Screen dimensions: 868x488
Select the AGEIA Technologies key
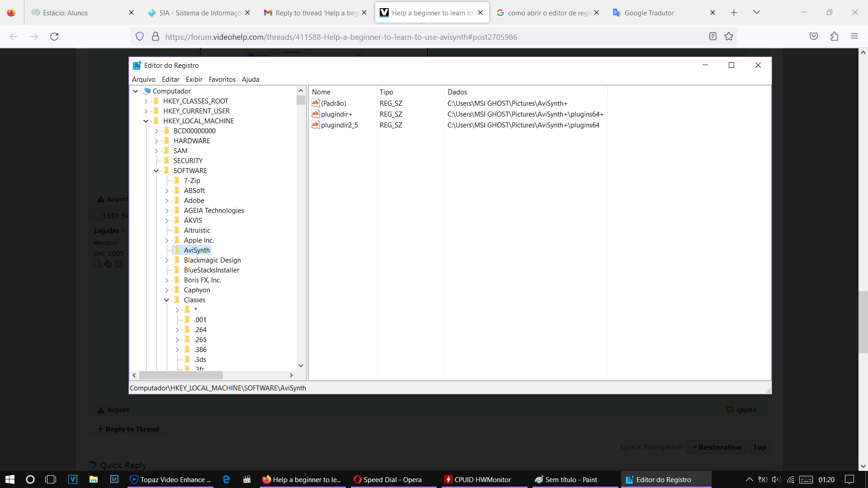(214, 211)
